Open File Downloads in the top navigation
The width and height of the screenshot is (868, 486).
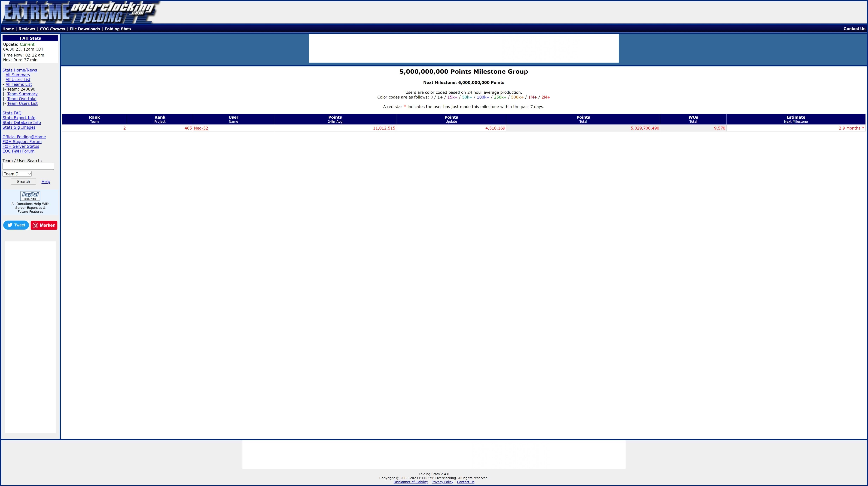(85, 29)
